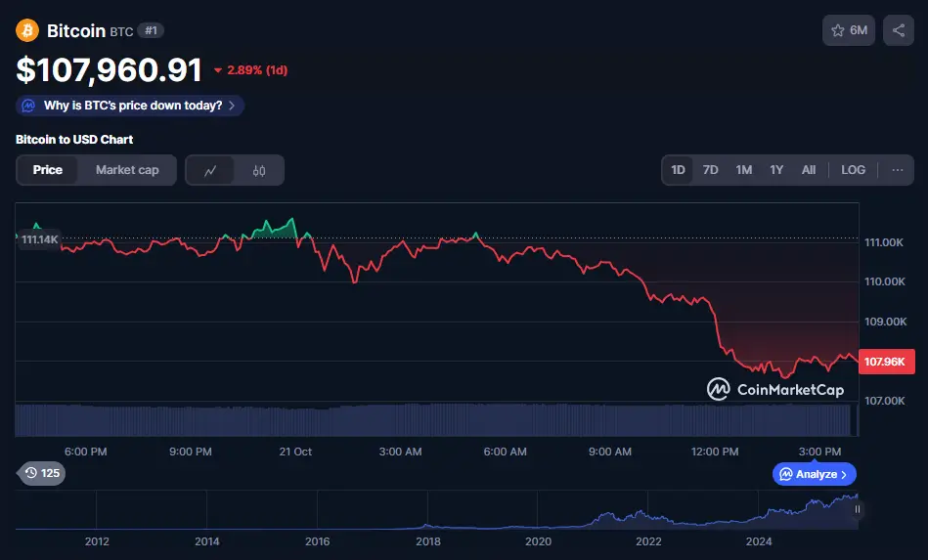Click 2018 on the overview timeline
928x560 pixels.
pyautogui.click(x=428, y=541)
